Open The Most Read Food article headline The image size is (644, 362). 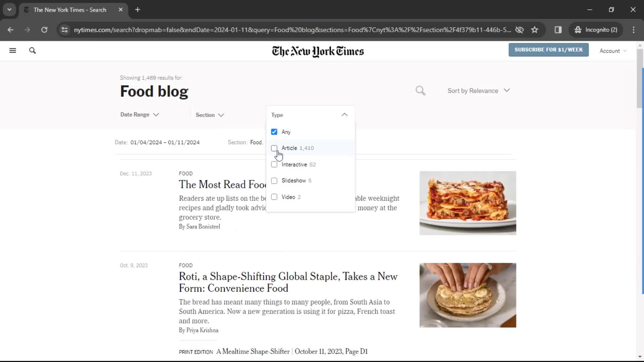[x=222, y=184]
